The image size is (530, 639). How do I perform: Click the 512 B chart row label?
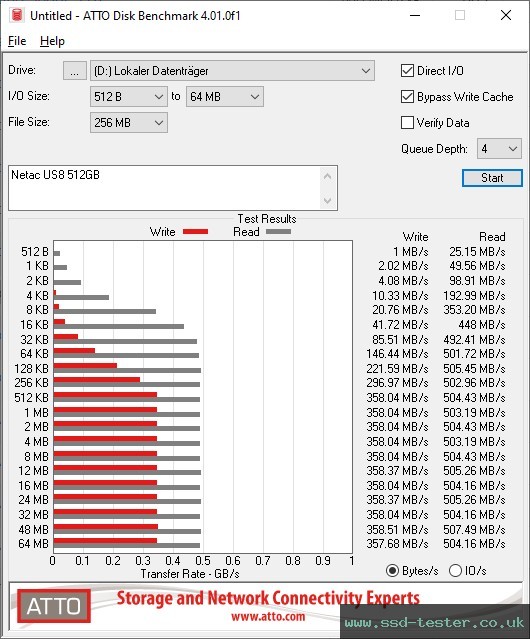[x=35, y=252]
